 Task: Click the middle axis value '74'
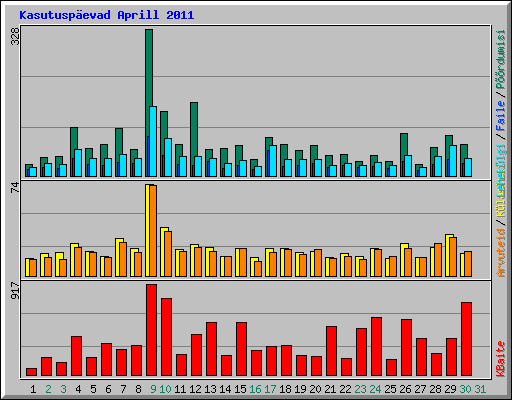15,188
